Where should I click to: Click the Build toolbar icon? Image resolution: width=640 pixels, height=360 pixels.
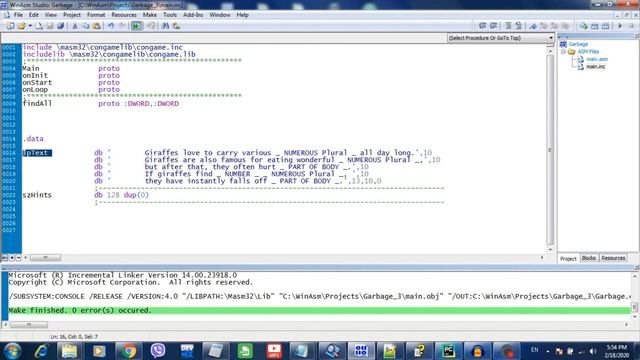pyautogui.click(x=606, y=26)
